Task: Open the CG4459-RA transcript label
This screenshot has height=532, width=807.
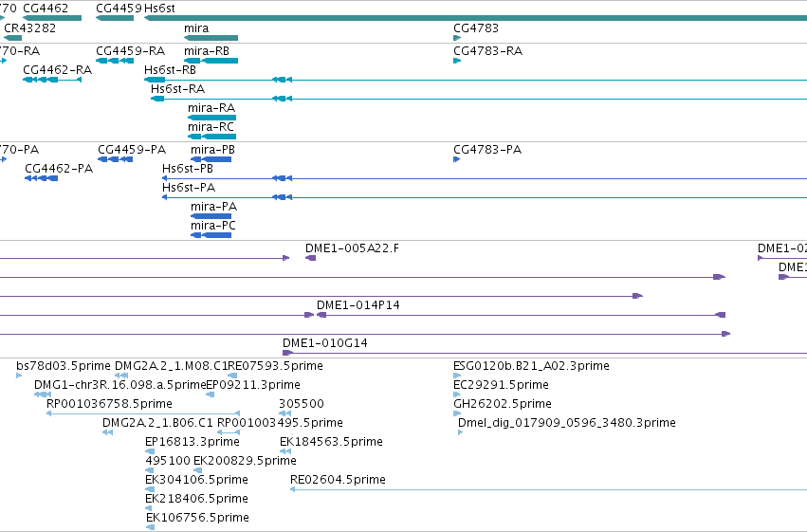Action: [x=130, y=51]
